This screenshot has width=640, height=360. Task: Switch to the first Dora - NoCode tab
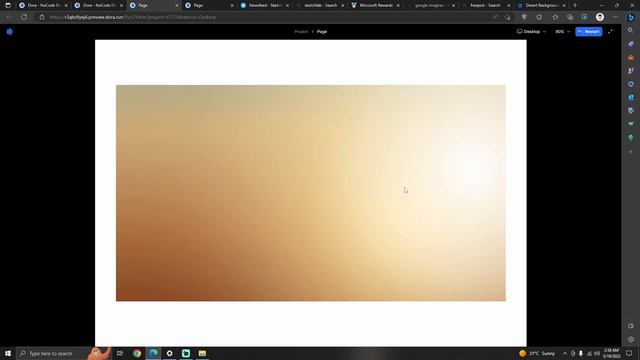[43, 5]
